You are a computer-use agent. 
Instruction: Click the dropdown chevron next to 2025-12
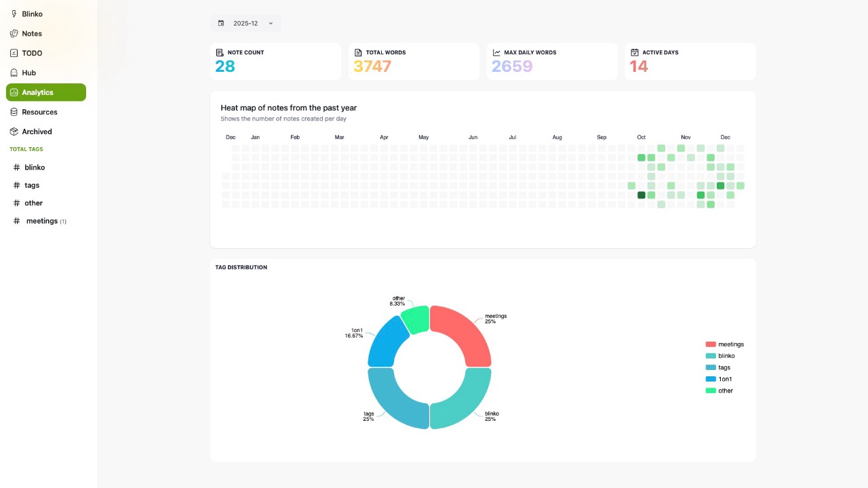click(x=271, y=22)
